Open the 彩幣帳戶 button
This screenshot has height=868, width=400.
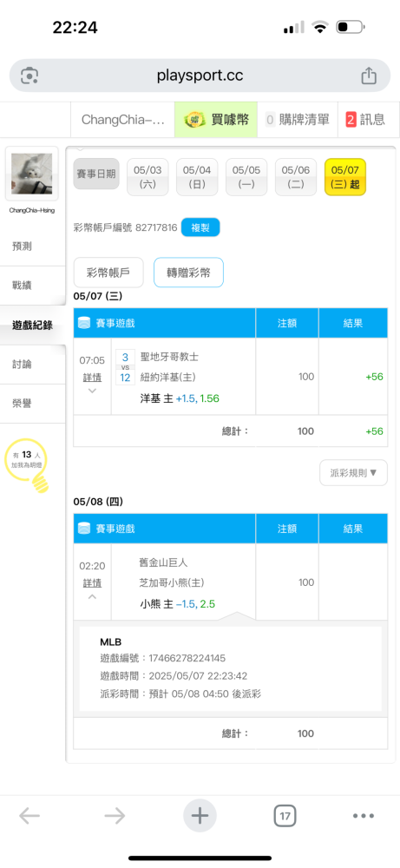[x=108, y=273]
